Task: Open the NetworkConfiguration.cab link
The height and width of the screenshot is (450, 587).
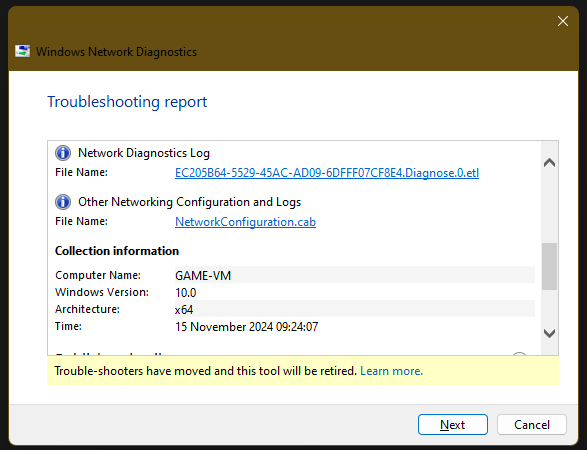Action: [245, 222]
